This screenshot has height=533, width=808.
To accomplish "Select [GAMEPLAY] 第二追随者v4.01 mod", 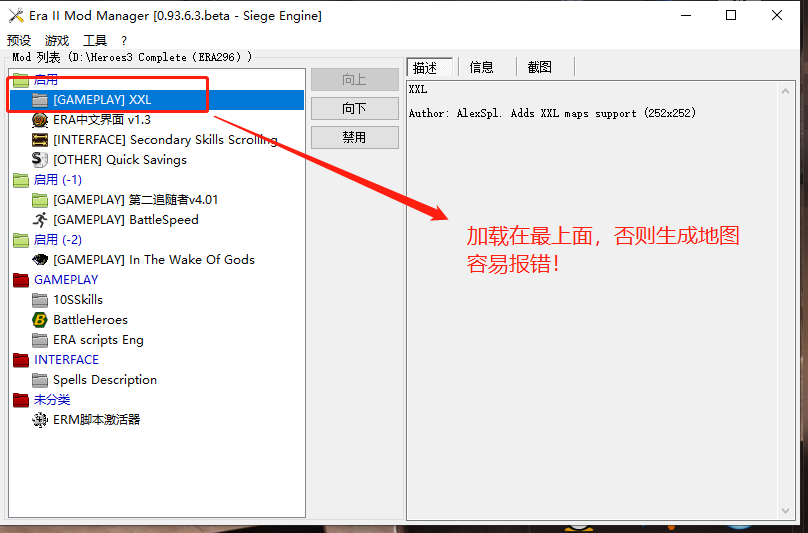I will pyautogui.click(x=136, y=199).
